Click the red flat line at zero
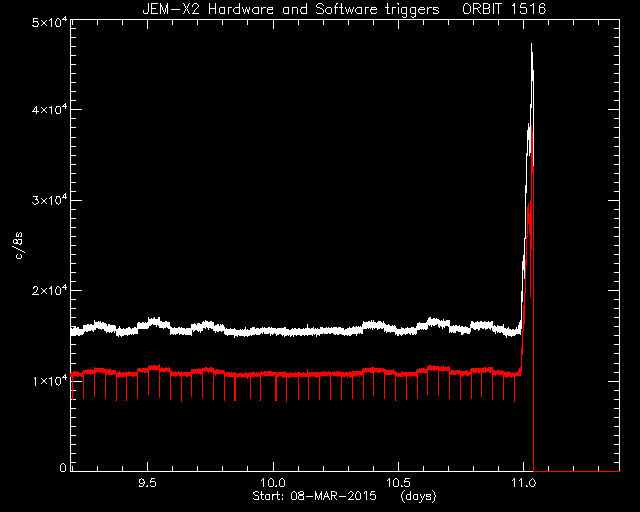 pyautogui.click(x=577, y=472)
